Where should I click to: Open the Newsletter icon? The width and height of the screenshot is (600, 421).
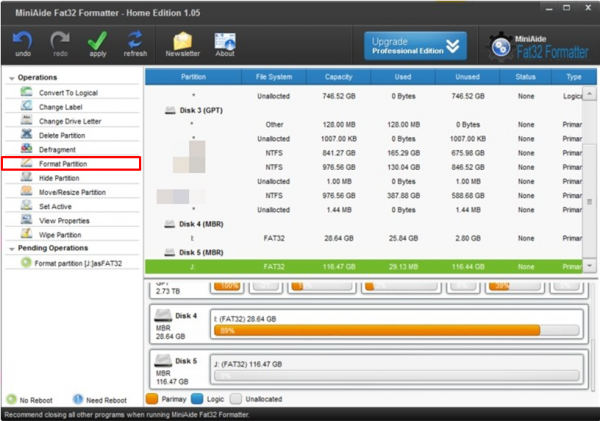(182, 43)
